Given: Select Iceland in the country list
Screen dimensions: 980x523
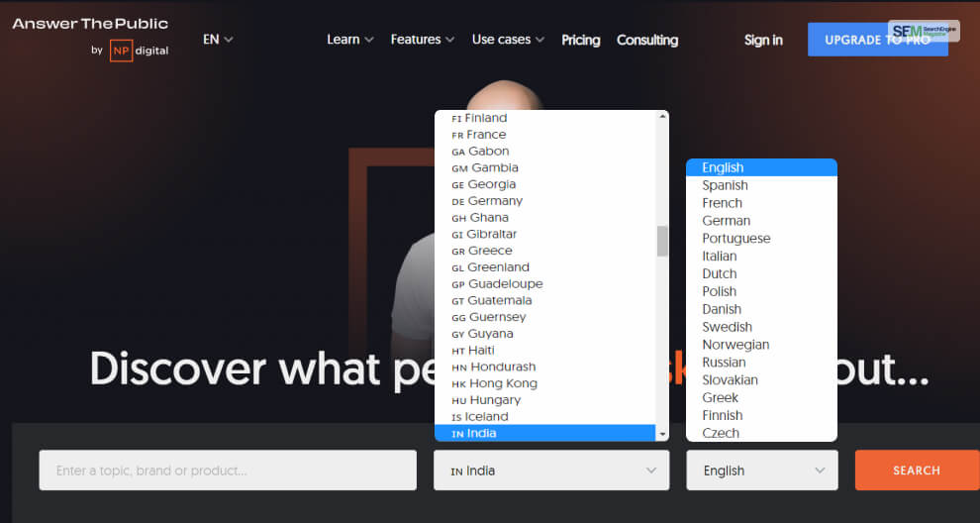Looking at the screenshot, I should [x=545, y=416].
